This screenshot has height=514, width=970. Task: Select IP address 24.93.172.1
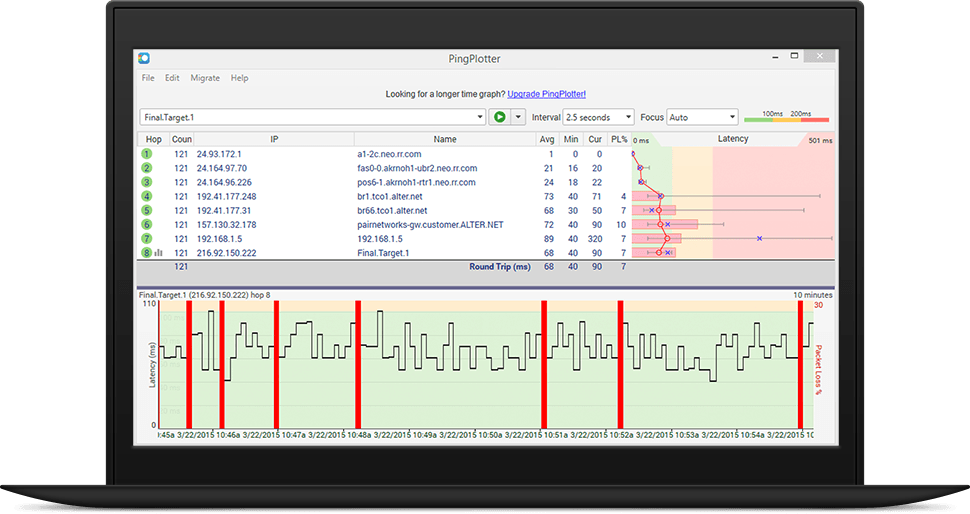click(x=219, y=154)
